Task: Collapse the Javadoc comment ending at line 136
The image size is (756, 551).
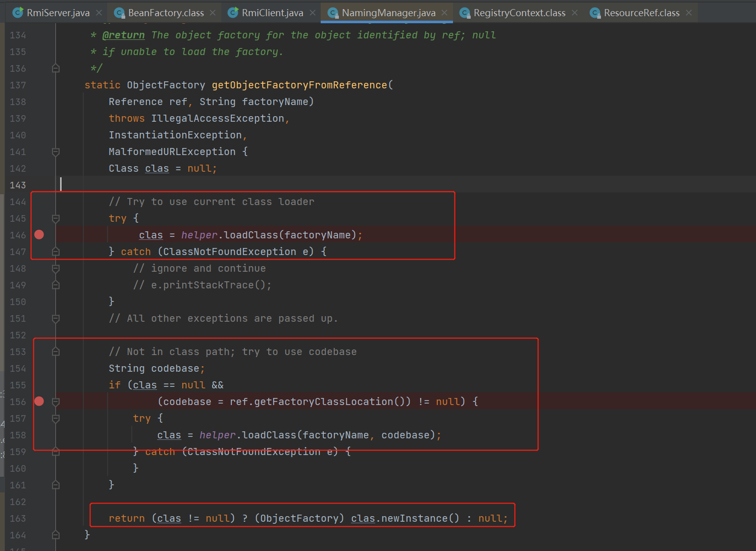Action: (56, 68)
